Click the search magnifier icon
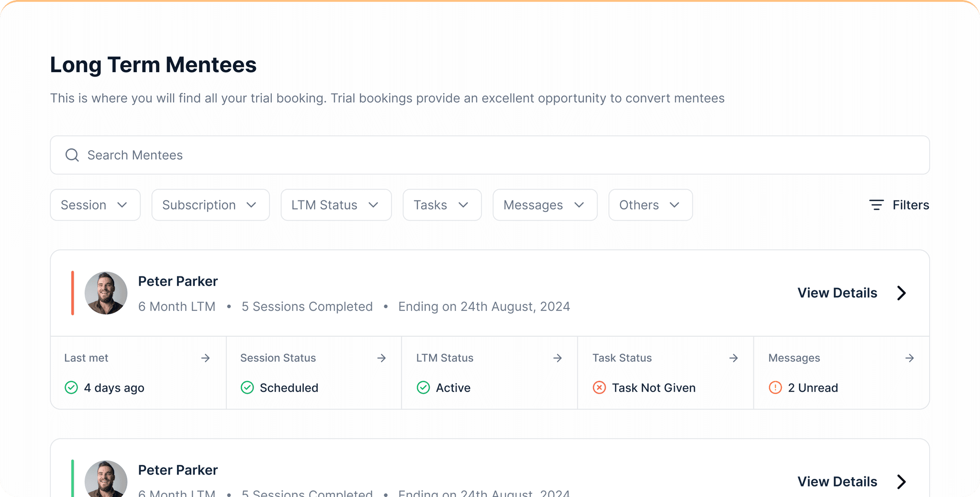 (72, 155)
